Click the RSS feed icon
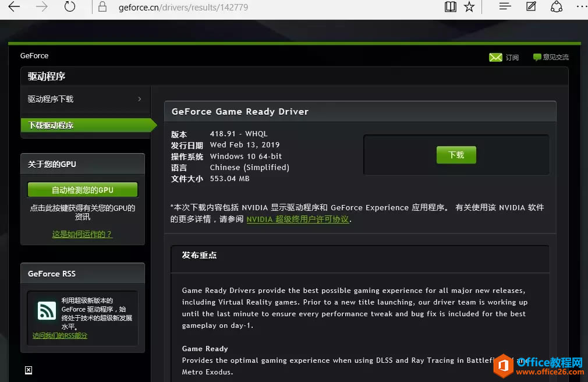 pos(47,310)
